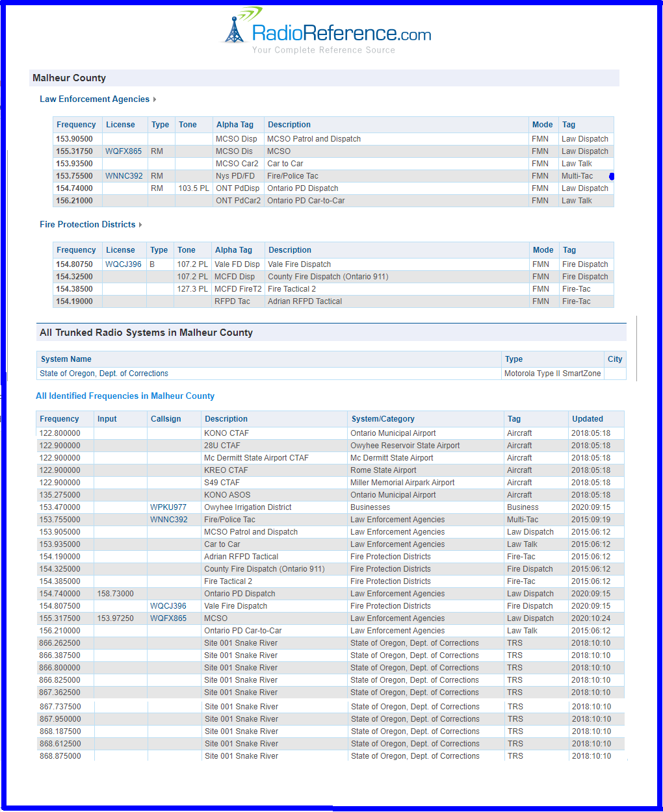The height and width of the screenshot is (812, 663).
Task: Click the Alpha Tag header in fire table
Action: (233, 250)
